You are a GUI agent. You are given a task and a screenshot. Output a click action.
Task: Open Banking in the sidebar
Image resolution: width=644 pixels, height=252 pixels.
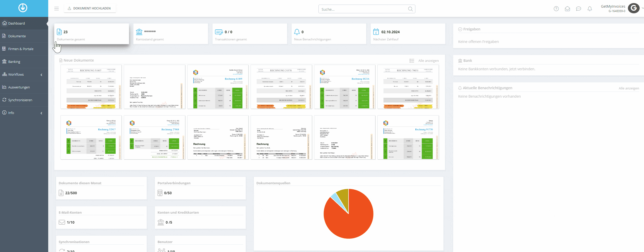24,62
